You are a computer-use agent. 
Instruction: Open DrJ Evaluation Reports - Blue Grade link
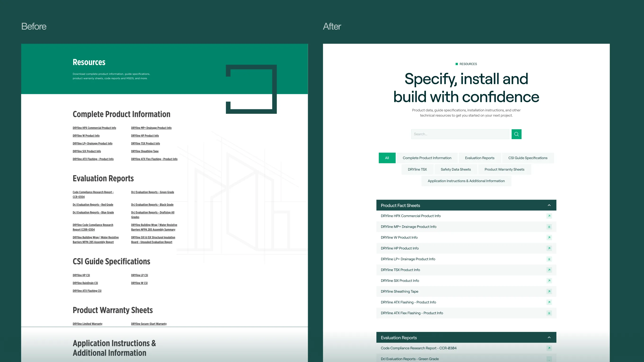[x=93, y=212]
